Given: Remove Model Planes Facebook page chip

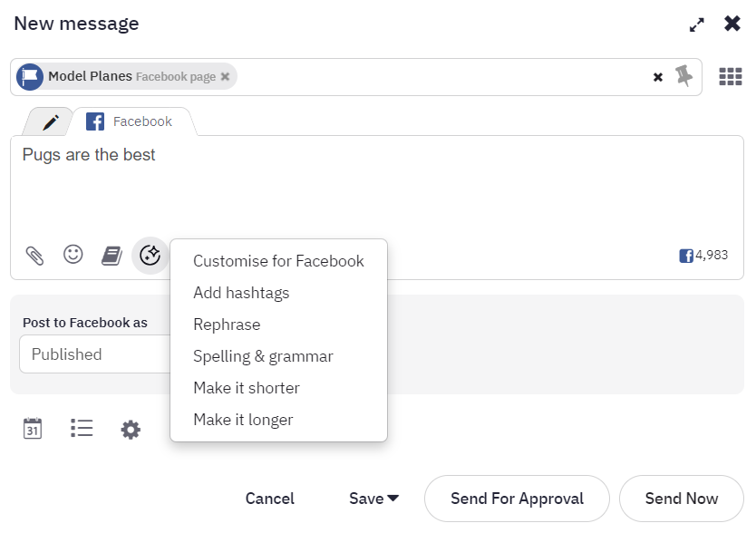Looking at the screenshot, I should click(225, 77).
